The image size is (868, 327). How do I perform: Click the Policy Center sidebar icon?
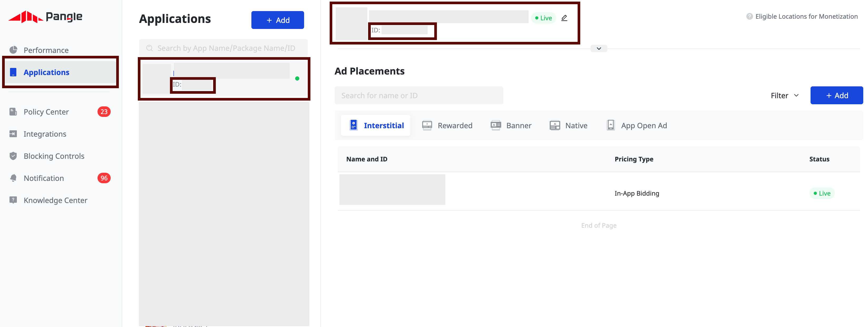[x=13, y=111]
